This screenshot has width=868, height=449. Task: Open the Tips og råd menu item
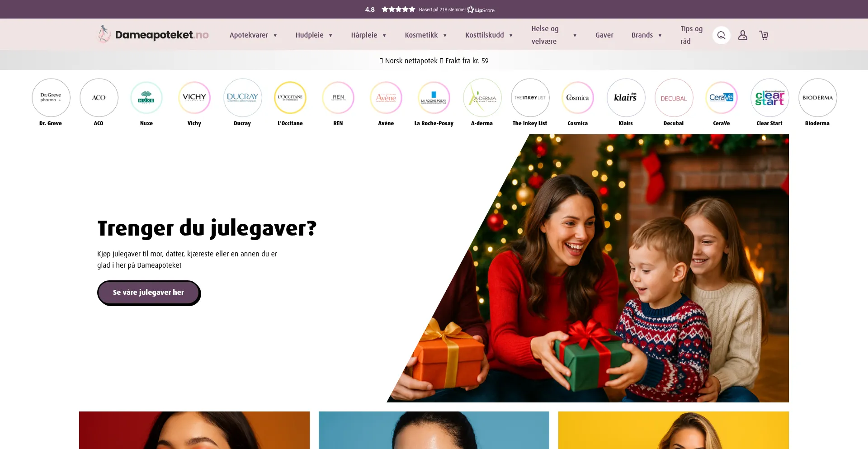(x=691, y=35)
